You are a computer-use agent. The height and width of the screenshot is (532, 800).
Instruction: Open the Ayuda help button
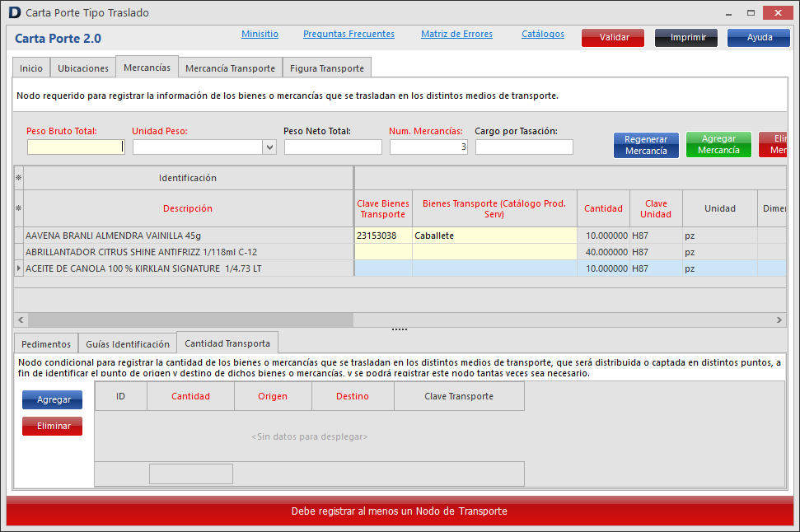(x=759, y=38)
